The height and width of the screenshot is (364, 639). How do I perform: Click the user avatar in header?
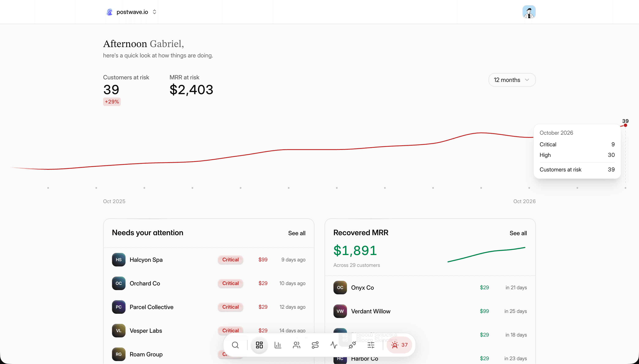[x=529, y=12]
